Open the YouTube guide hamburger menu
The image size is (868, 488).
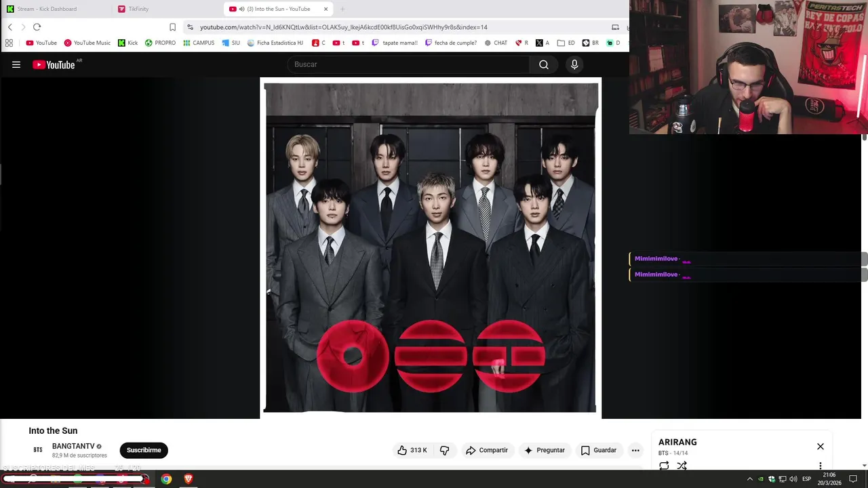pos(16,64)
